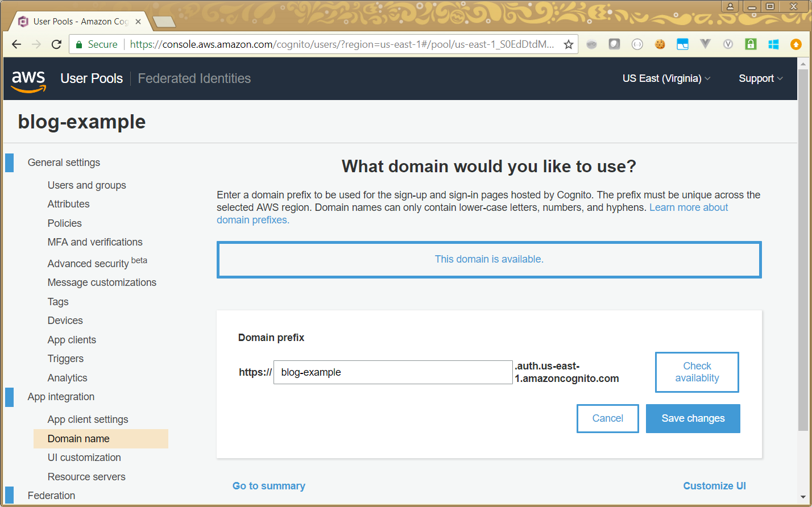Viewport: 812px width, 507px height.
Task: Expand the Support dropdown menu
Action: [x=760, y=78]
